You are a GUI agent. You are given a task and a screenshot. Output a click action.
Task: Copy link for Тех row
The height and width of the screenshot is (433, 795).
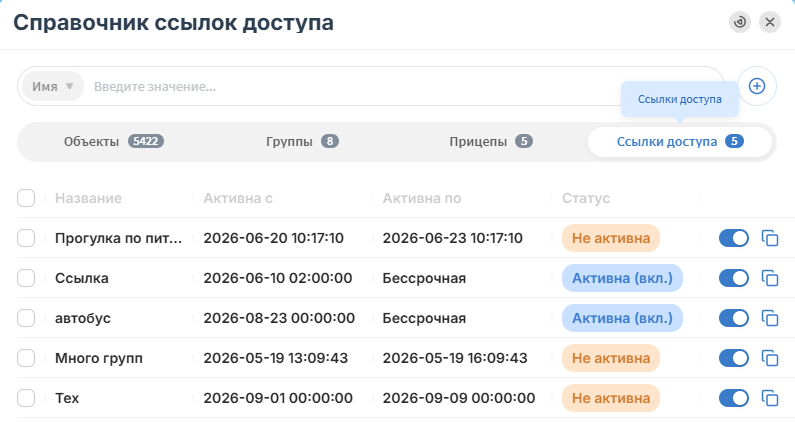click(770, 398)
